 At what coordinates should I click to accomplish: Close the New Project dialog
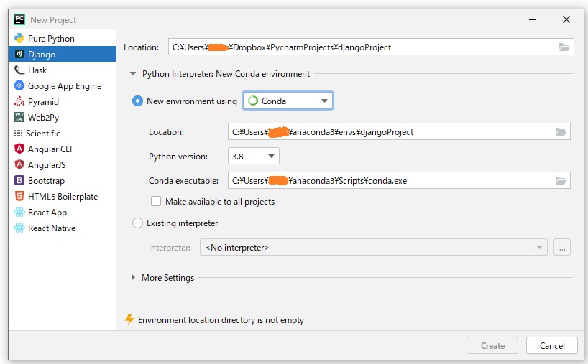[x=566, y=19]
